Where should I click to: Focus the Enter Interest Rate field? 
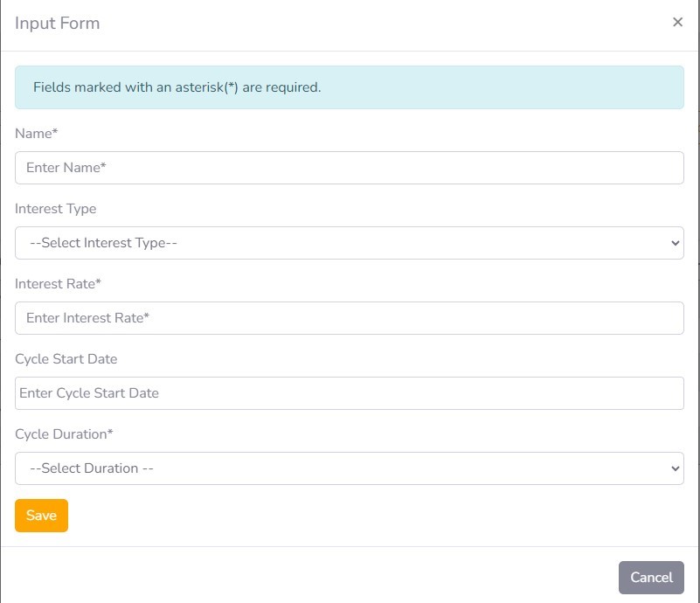pyautogui.click(x=349, y=318)
